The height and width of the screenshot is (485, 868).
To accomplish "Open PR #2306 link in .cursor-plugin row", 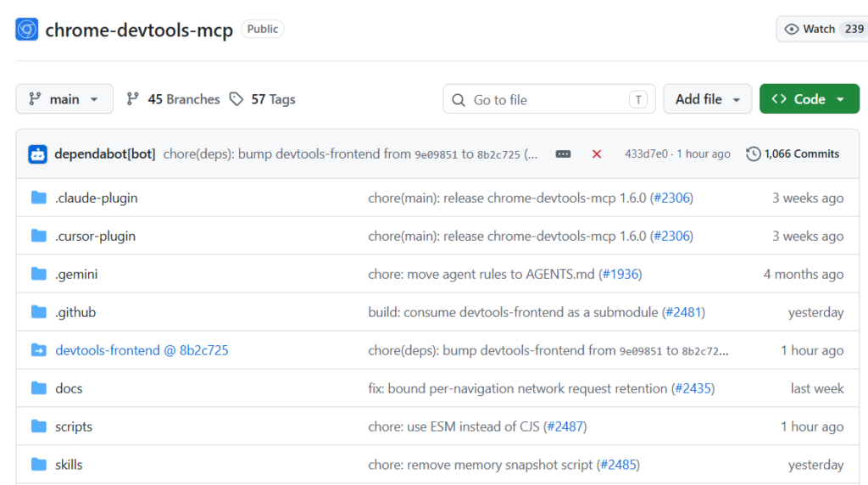I will [671, 236].
